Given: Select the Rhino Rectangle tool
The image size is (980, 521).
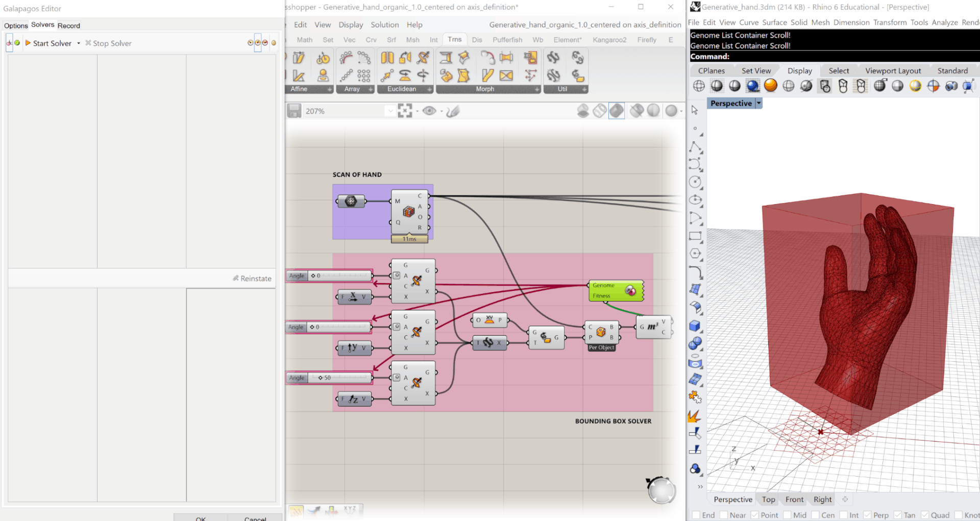Looking at the screenshot, I should (695, 236).
